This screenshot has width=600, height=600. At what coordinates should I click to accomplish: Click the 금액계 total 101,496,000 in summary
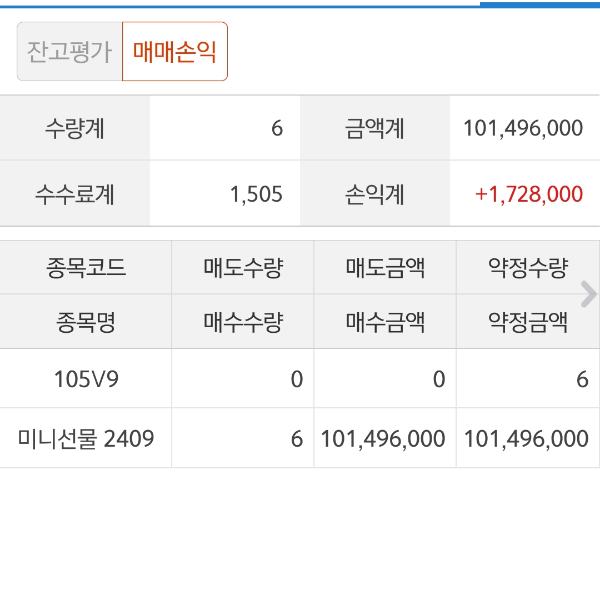click(x=523, y=129)
